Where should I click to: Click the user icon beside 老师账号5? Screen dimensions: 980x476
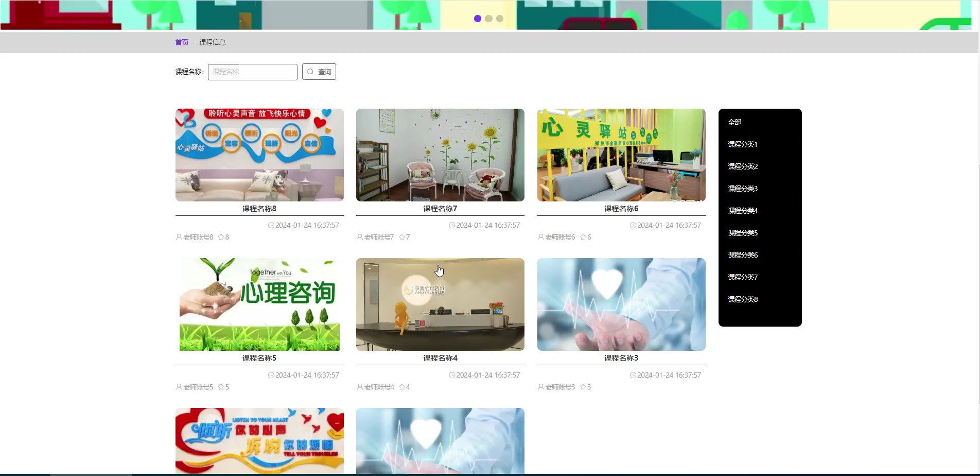179,387
